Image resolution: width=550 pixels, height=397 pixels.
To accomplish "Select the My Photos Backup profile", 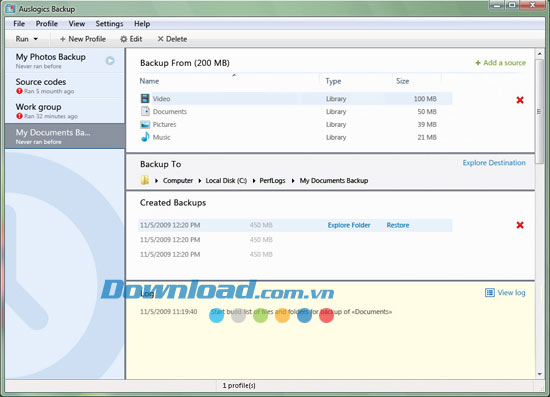I will (x=65, y=60).
